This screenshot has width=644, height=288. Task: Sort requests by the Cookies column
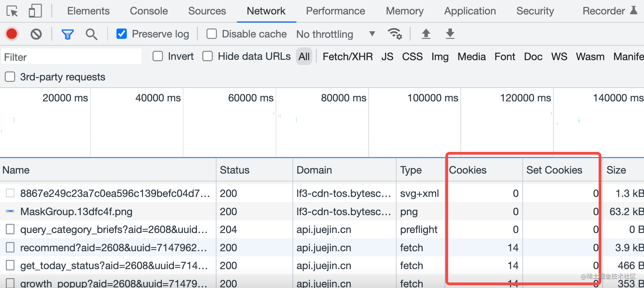pyautogui.click(x=468, y=170)
